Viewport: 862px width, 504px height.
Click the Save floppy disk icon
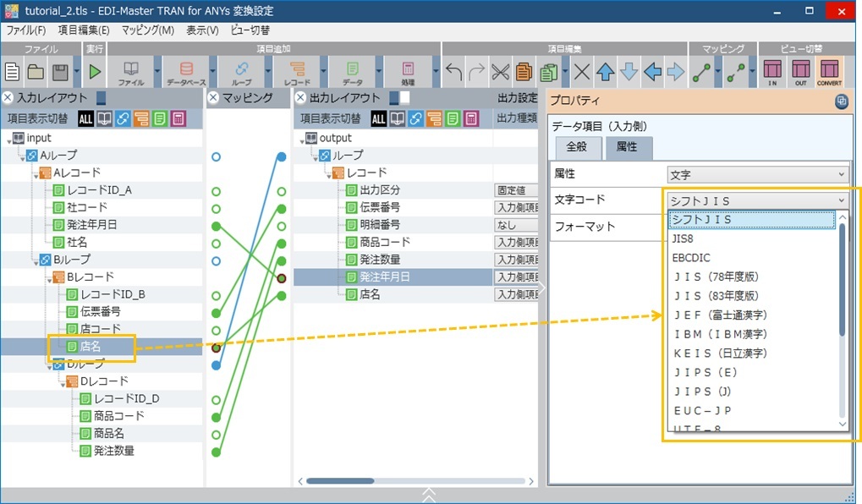[60, 72]
